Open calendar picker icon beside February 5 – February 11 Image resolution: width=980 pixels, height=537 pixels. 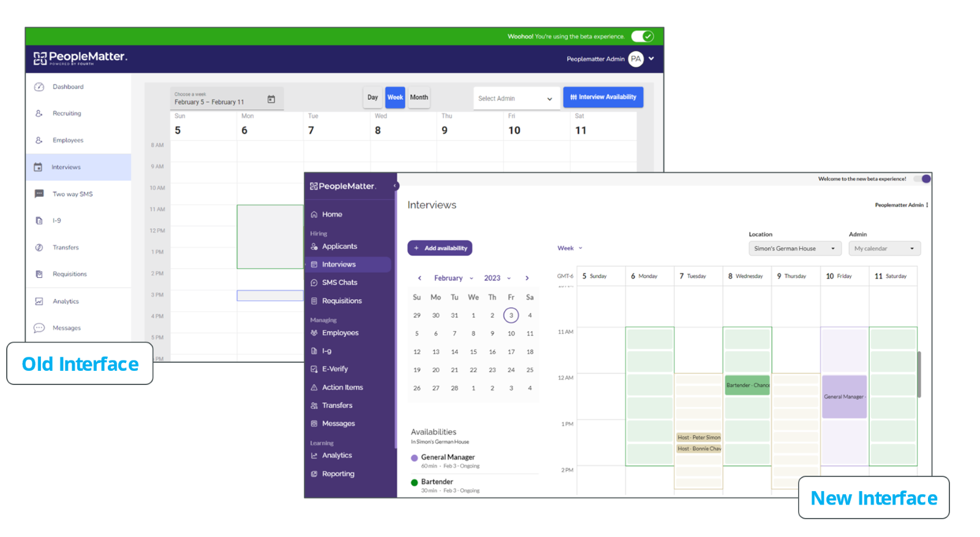click(x=271, y=99)
